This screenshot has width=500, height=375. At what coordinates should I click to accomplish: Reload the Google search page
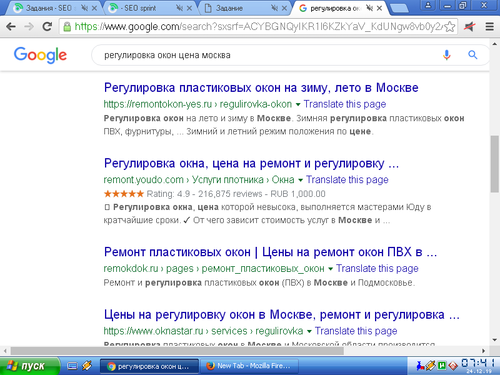(x=47, y=27)
